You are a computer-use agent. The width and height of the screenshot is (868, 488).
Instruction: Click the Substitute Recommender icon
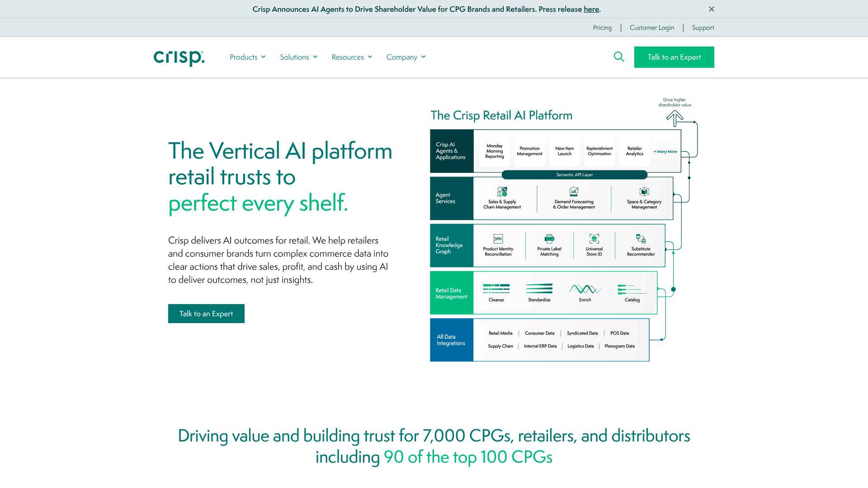[641, 239]
